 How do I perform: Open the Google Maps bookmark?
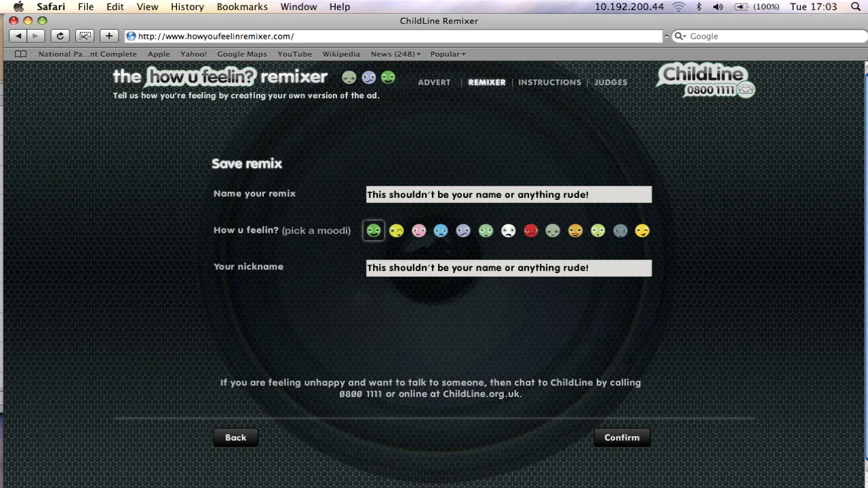[x=242, y=54]
